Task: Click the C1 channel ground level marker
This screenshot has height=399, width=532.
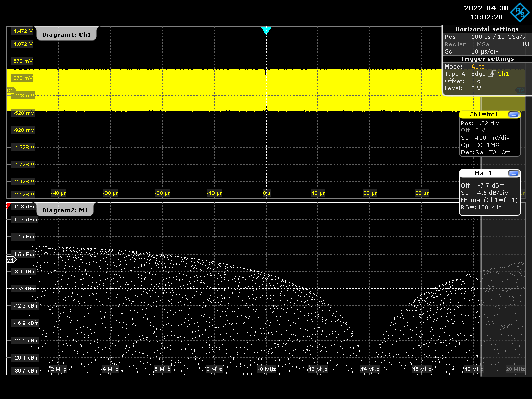Action: click(x=11, y=90)
